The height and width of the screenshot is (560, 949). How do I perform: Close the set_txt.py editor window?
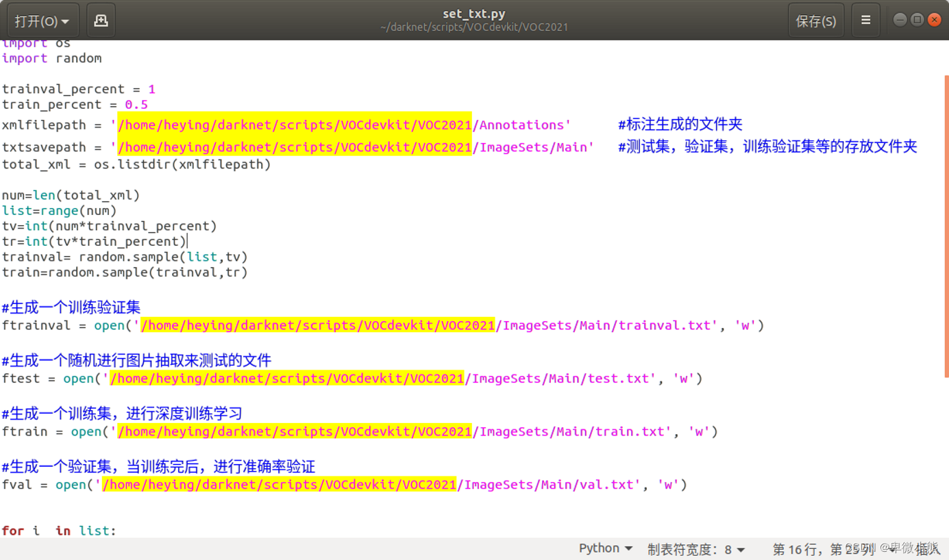coord(935,20)
